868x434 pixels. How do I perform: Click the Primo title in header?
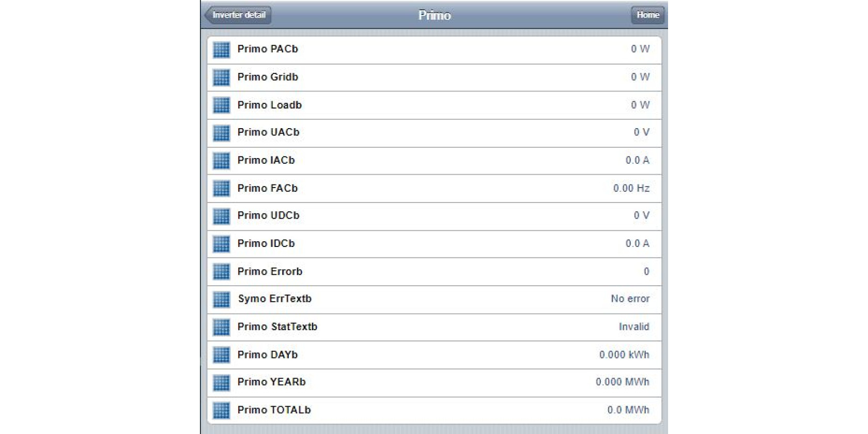pos(435,15)
